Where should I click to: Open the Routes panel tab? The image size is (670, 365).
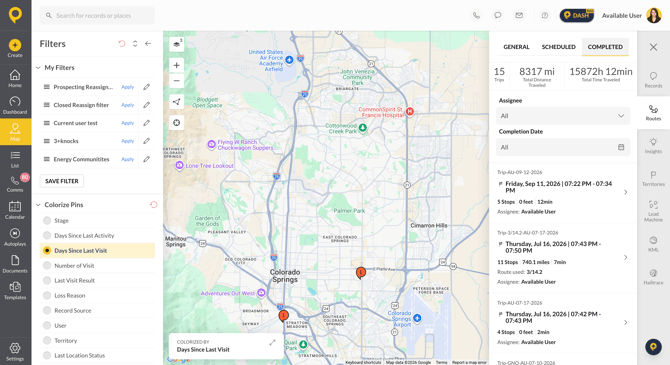[653, 112]
